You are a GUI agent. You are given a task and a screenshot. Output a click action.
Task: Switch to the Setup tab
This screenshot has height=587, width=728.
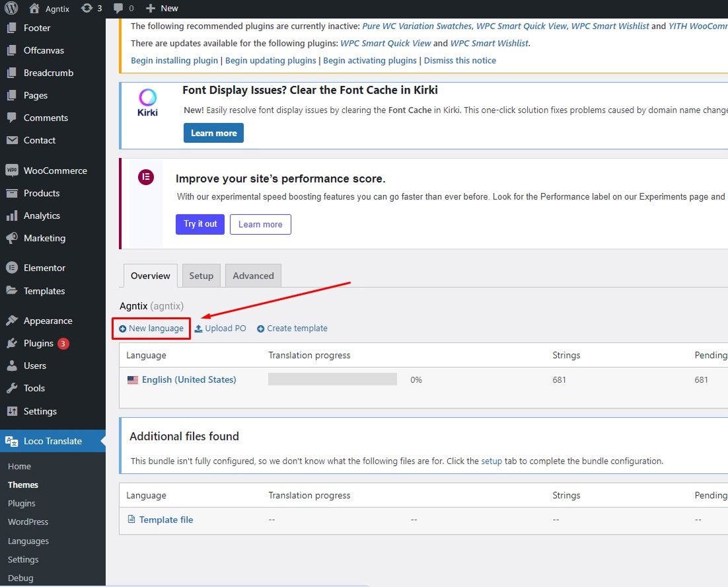click(201, 276)
